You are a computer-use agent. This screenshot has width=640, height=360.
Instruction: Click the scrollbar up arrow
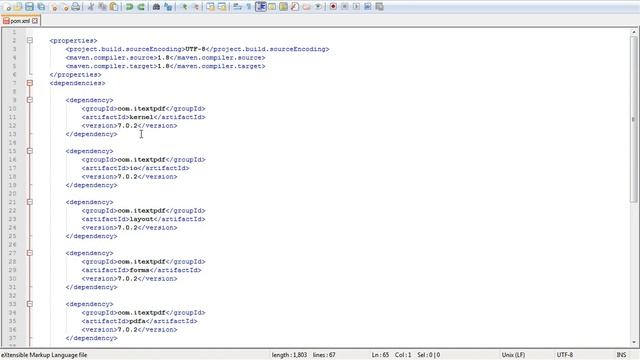pos(633,32)
